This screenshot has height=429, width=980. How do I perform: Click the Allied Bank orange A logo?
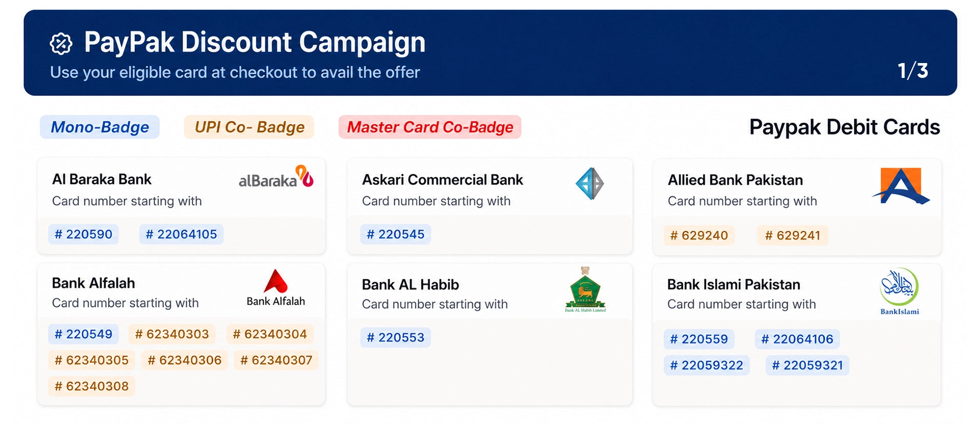point(901,186)
